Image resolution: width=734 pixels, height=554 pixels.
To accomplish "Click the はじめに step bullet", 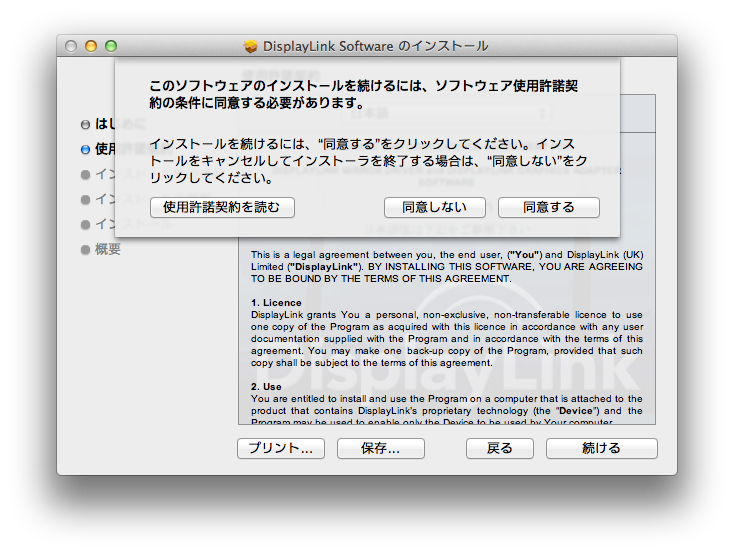I will [x=85, y=125].
